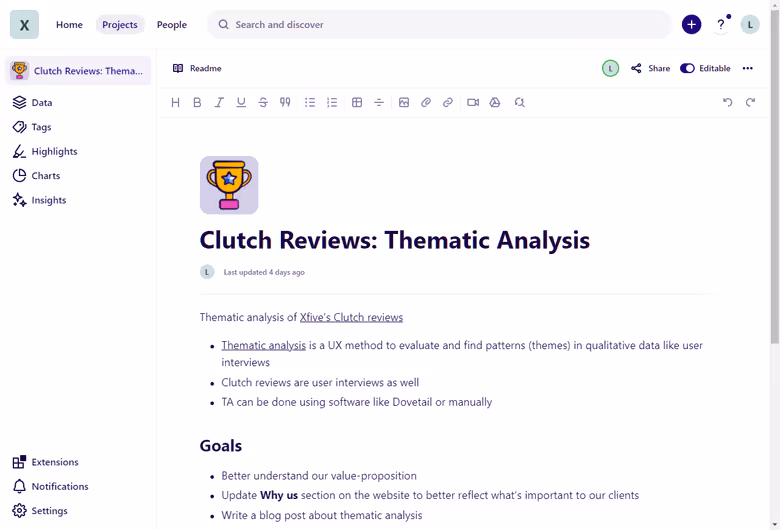Click the bold 'Why us' text
This screenshot has height=530, width=780.
point(279,495)
